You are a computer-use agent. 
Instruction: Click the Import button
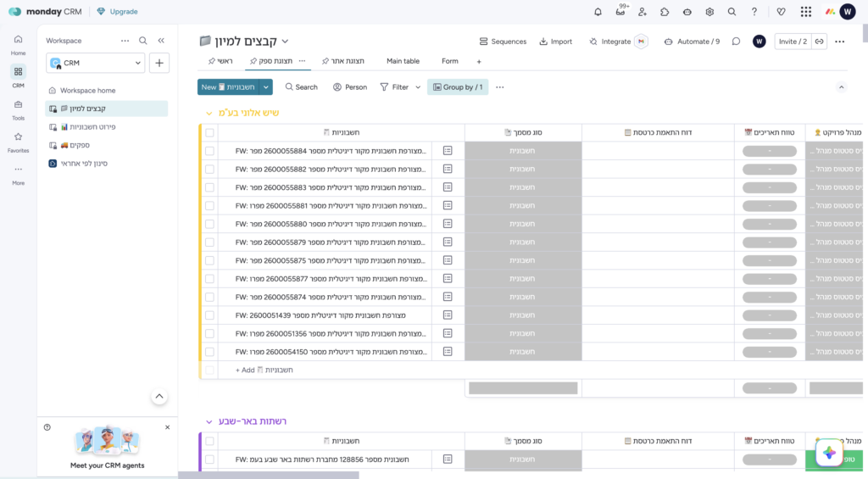(556, 42)
